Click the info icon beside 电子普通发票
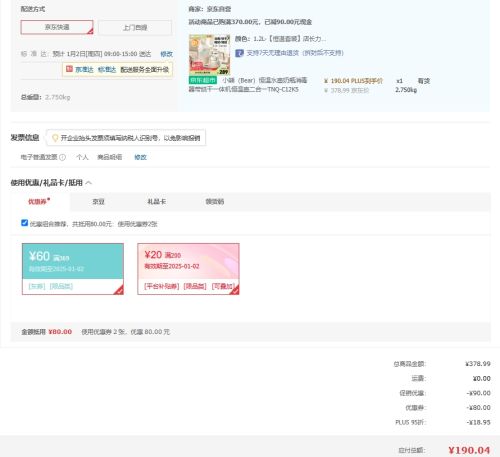The height and width of the screenshot is (457, 500). [x=62, y=157]
